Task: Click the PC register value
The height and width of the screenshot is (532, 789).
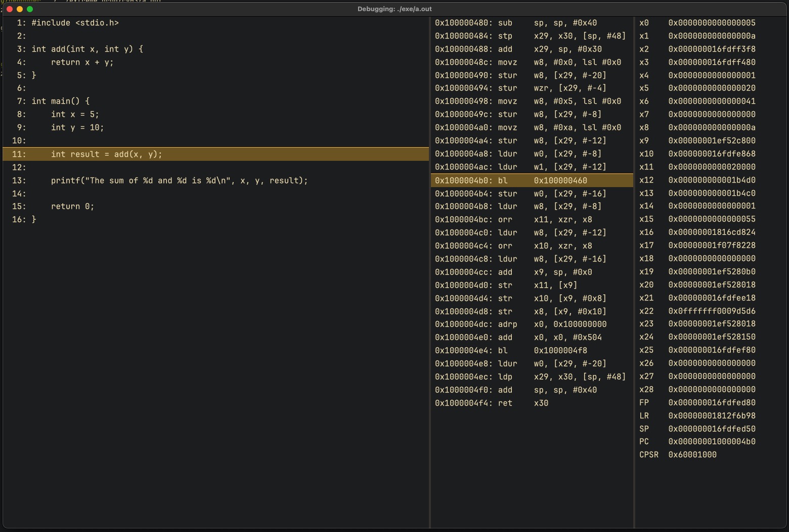Action: coord(712,441)
